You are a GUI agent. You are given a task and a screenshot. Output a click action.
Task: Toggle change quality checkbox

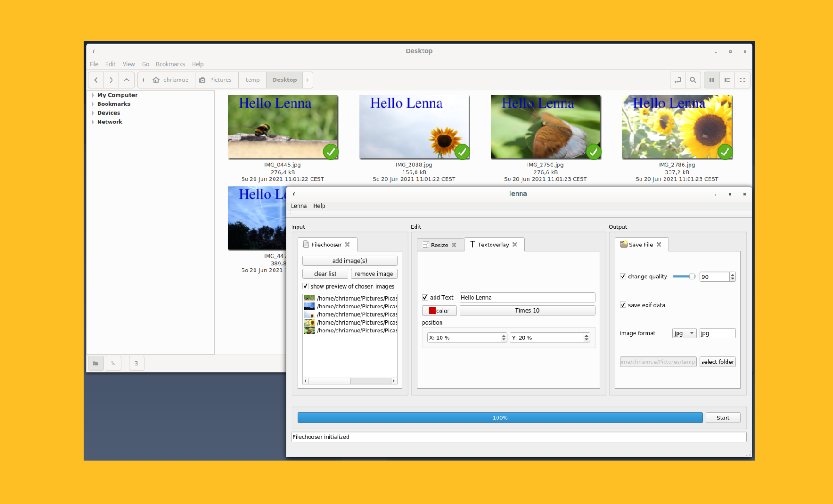(623, 277)
